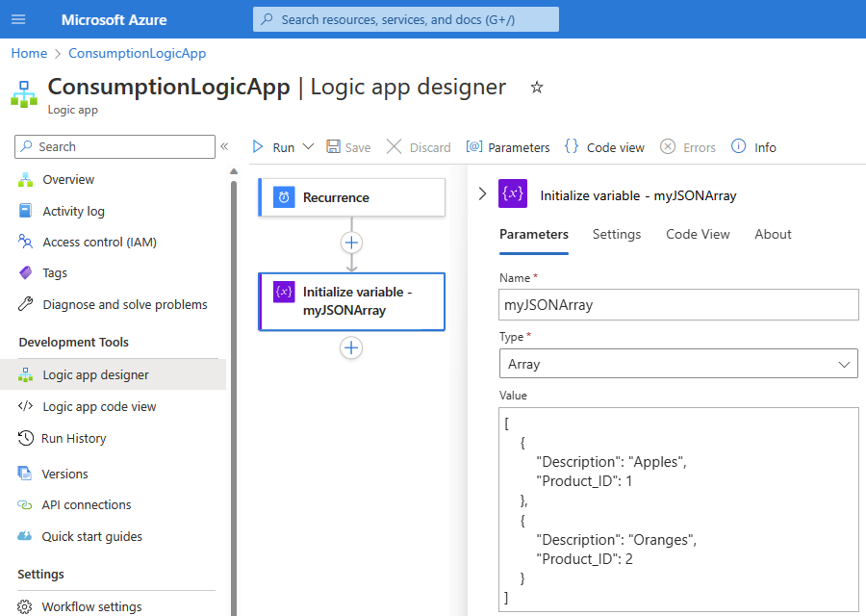Open Diagnose and solve problems

[x=124, y=304]
